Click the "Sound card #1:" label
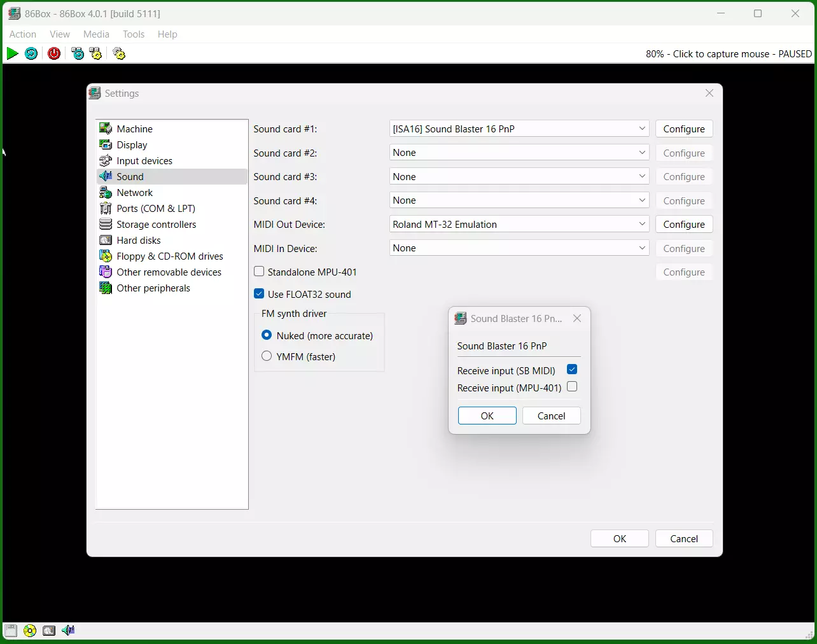The height and width of the screenshot is (644, 817). pyautogui.click(x=285, y=129)
